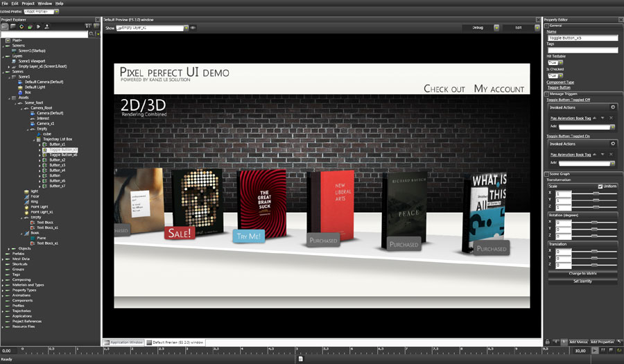Open the Edit menu
This screenshot has height=364, width=624.
pyautogui.click(x=15, y=3)
